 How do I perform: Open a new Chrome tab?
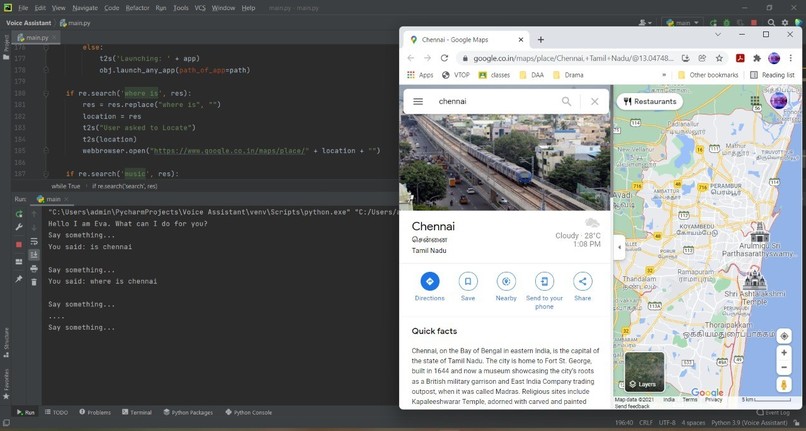point(540,40)
